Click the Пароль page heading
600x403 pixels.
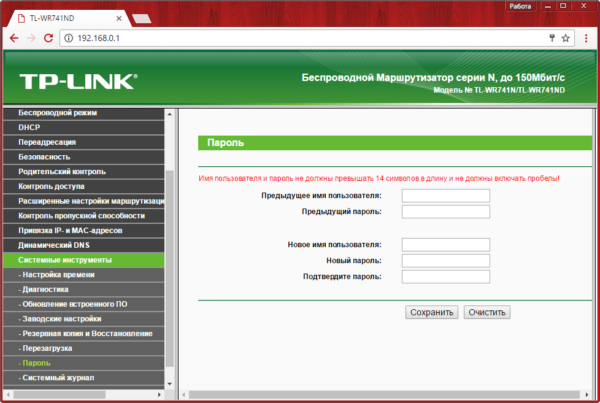point(225,143)
